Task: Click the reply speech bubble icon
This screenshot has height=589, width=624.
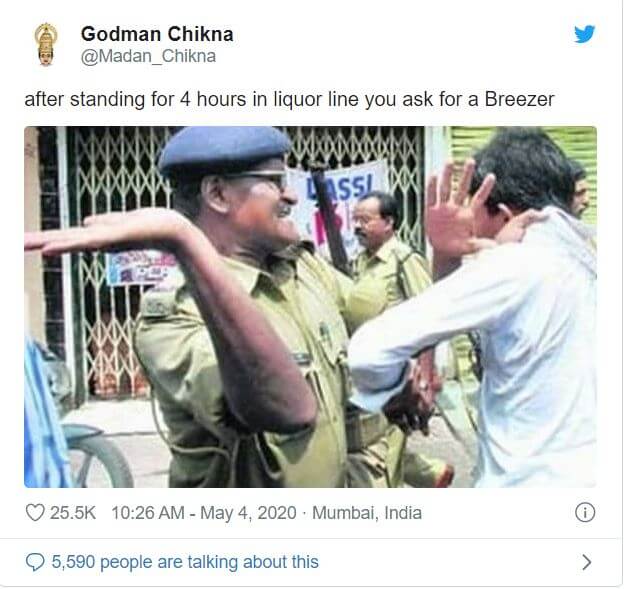Action: pos(35,562)
